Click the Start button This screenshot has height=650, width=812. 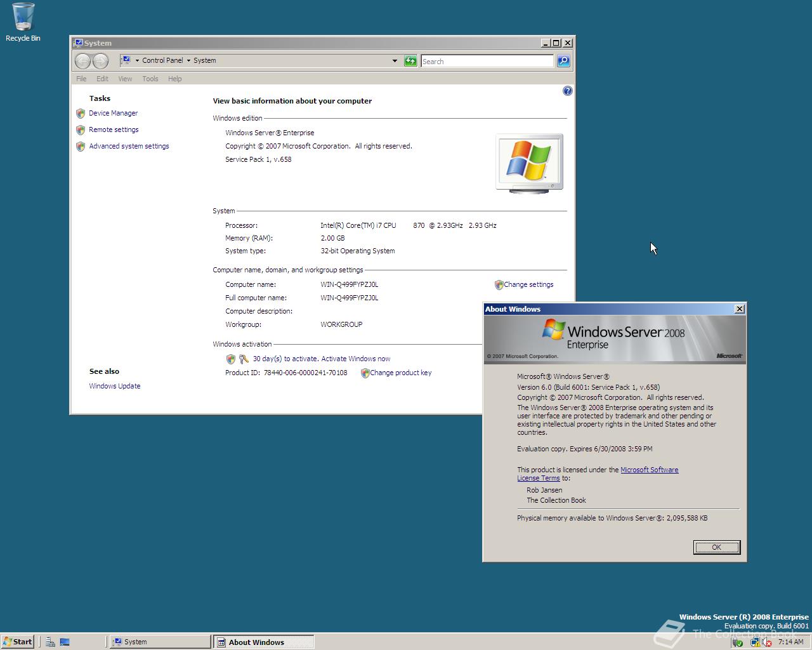17,642
